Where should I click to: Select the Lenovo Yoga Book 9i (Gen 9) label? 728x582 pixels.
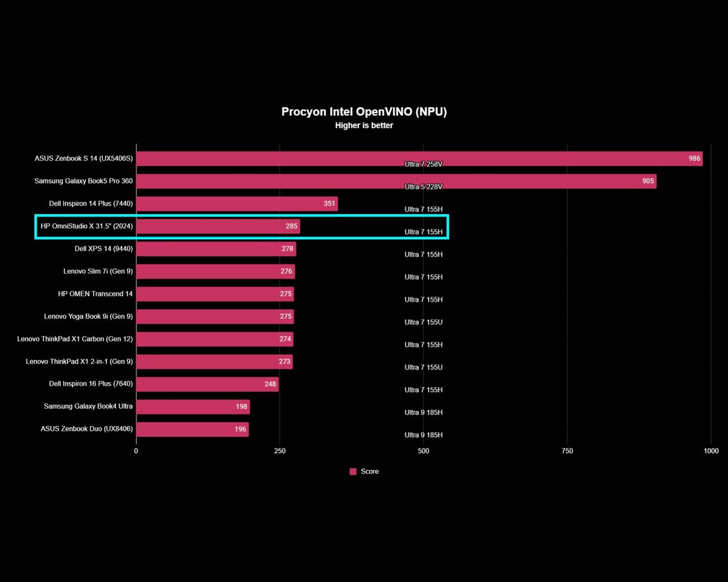(88, 316)
